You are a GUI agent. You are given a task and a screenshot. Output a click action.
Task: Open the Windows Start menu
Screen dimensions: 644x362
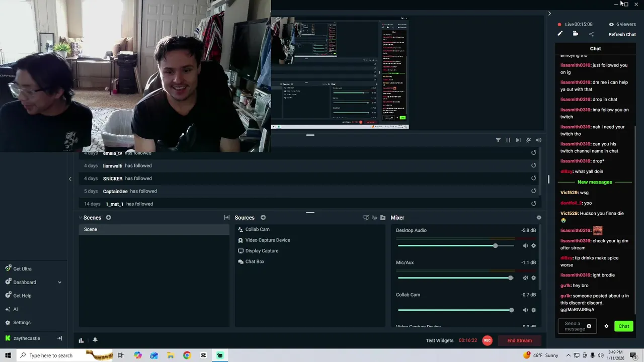pos(8,355)
